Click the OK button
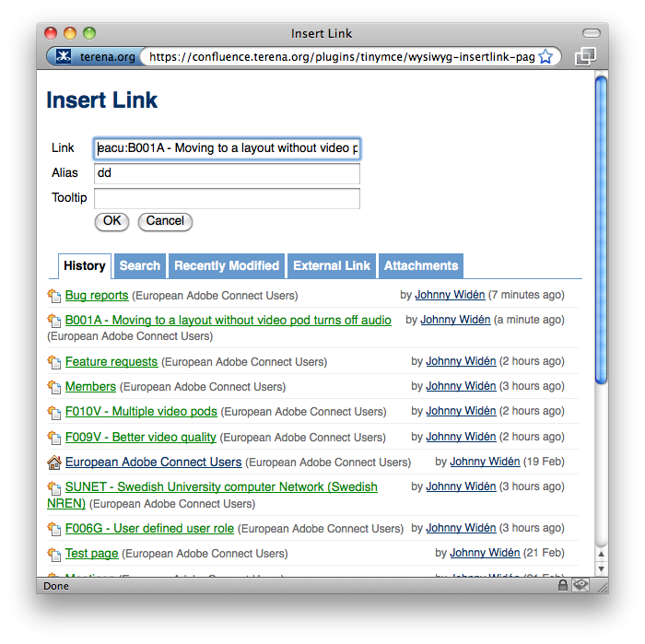 (x=111, y=221)
